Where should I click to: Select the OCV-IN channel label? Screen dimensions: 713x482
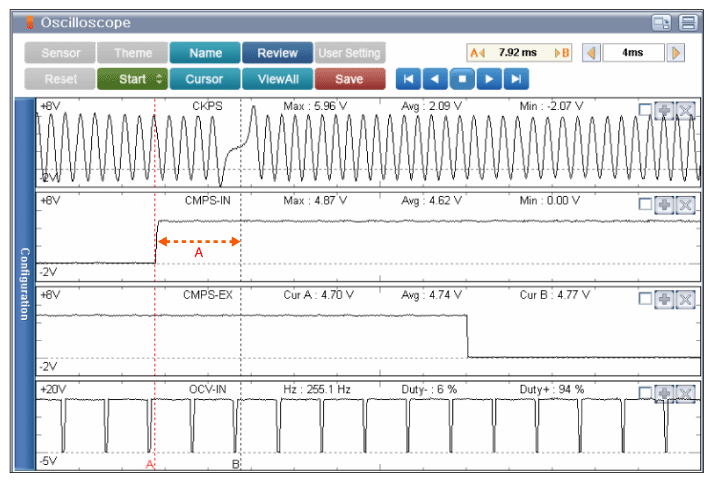pos(208,390)
